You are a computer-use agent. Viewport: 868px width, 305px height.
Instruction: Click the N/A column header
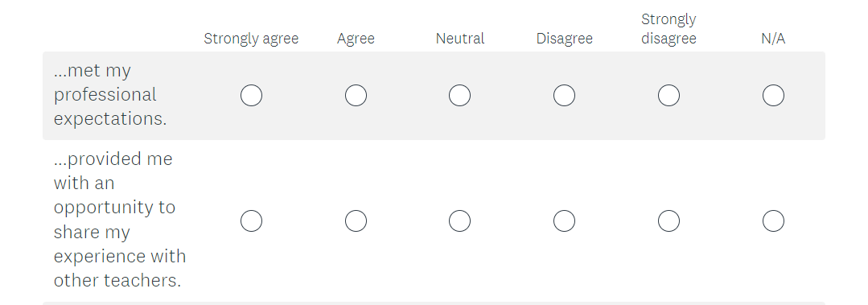(773, 39)
